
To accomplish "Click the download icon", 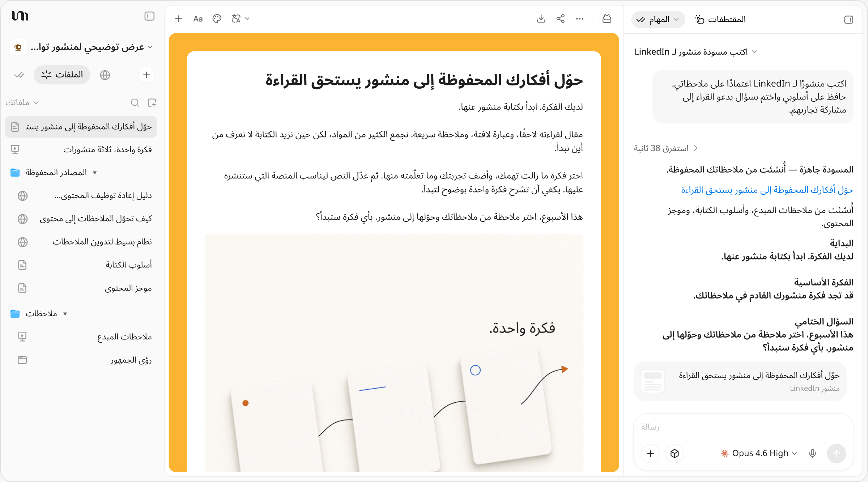I will [541, 19].
